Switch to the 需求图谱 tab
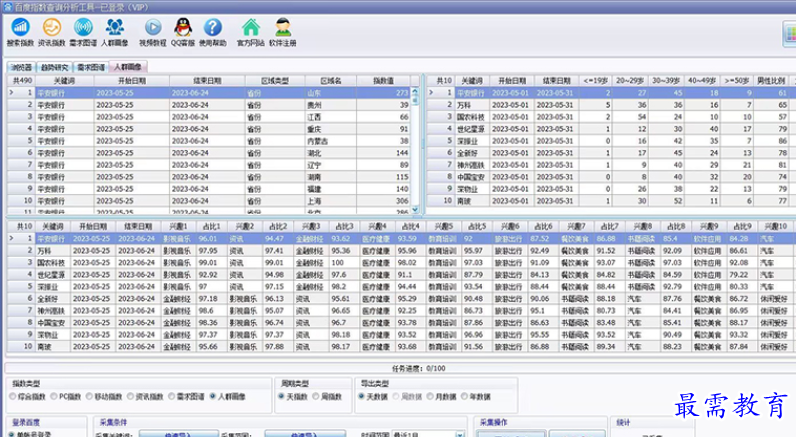 (x=91, y=67)
